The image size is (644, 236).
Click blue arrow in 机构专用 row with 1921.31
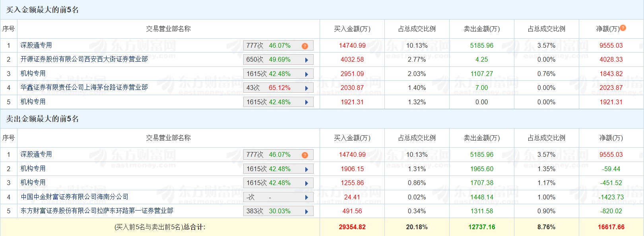coord(306,102)
